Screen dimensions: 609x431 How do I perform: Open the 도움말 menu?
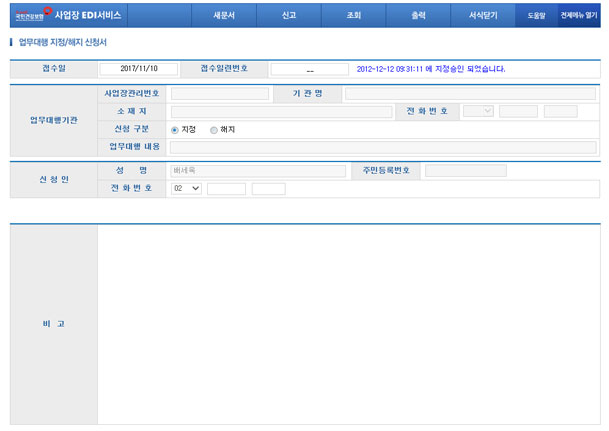tap(536, 16)
